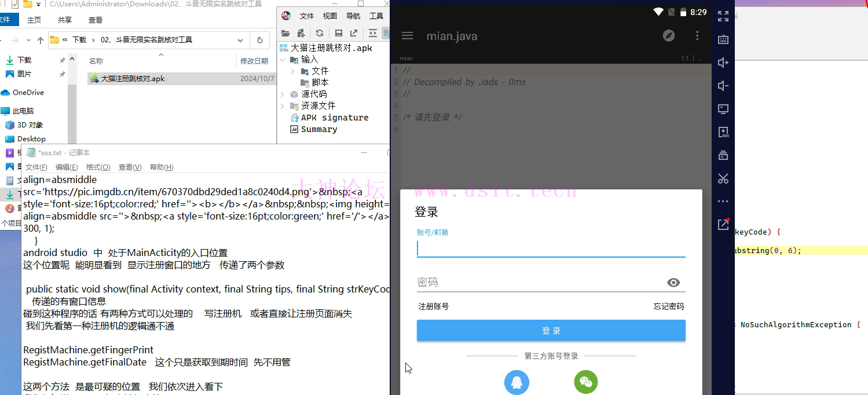This screenshot has width=868, height=395.
Task: Select 脚本 in the jadx tree
Action: pyautogui.click(x=320, y=83)
